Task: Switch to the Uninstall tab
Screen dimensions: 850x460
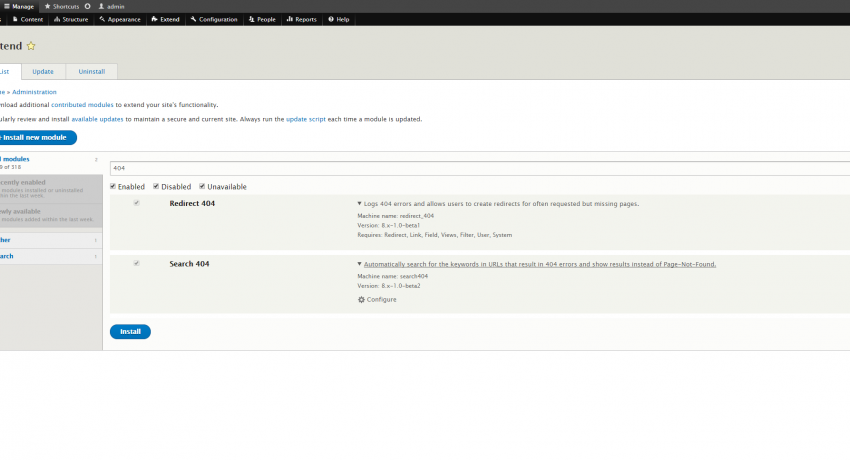Action: 92,72
